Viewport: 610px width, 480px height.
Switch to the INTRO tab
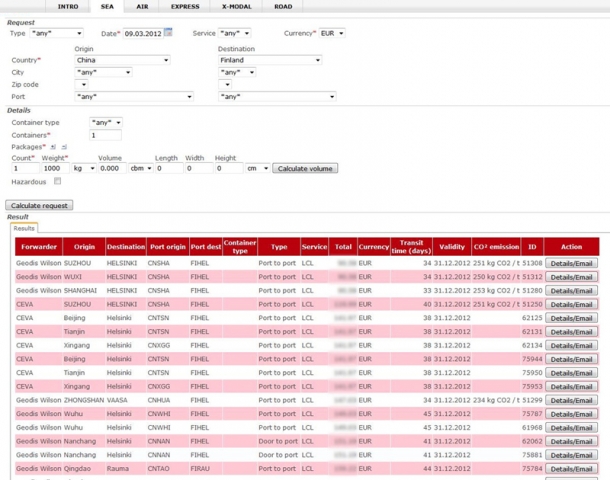[68, 7]
